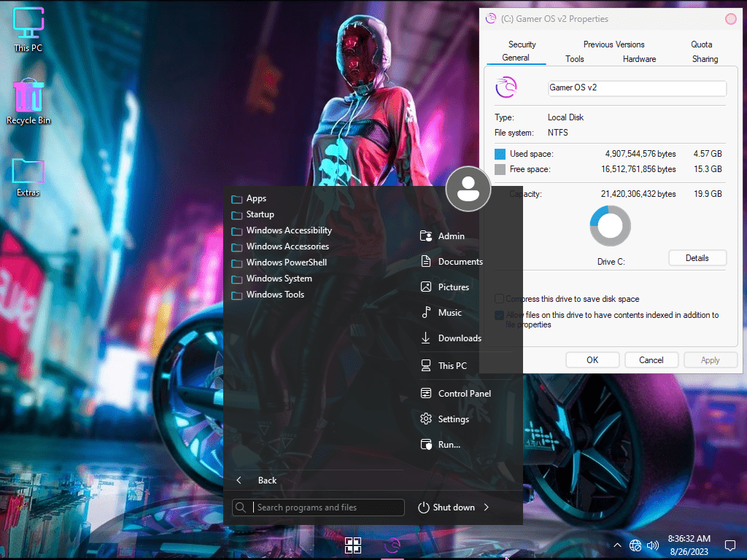The image size is (747, 560).
Task: Expand Windows PowerShell folder
Action: [279, 262]
